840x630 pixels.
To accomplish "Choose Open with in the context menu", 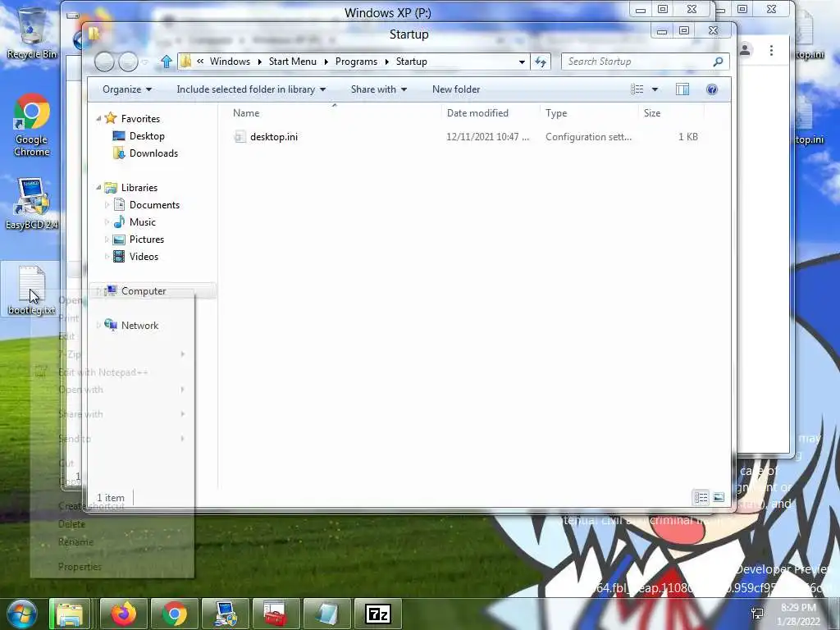I will pos(112,390).
